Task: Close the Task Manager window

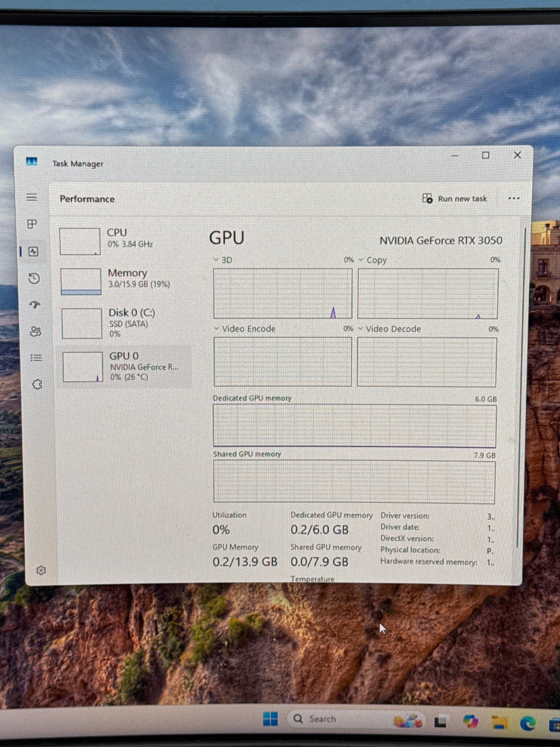Action: coord(517,155)
